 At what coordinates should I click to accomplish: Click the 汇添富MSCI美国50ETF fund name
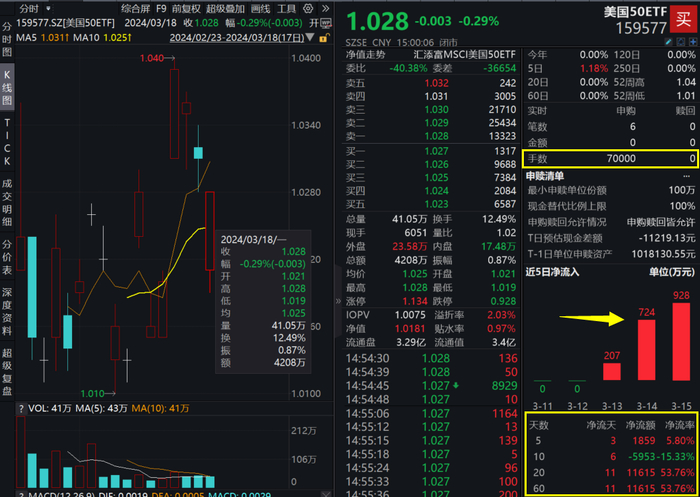coord(464,55)
